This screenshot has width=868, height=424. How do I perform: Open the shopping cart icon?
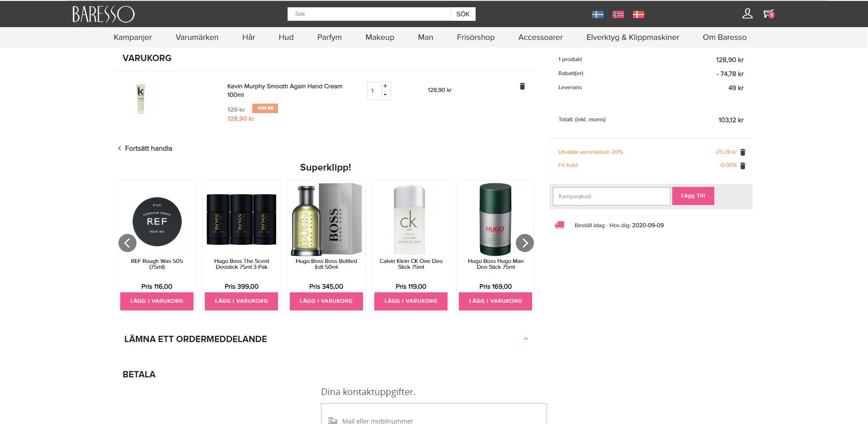[x=768, y=14]
